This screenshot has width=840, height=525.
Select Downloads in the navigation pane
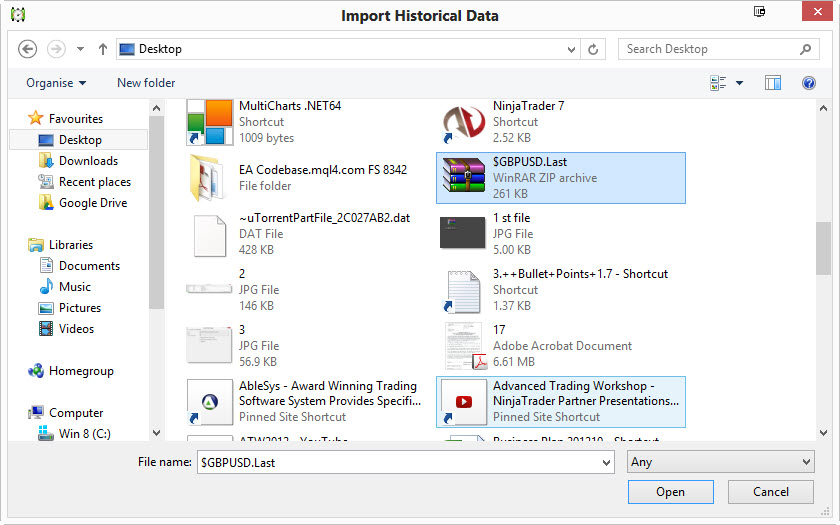coord(88,161)
